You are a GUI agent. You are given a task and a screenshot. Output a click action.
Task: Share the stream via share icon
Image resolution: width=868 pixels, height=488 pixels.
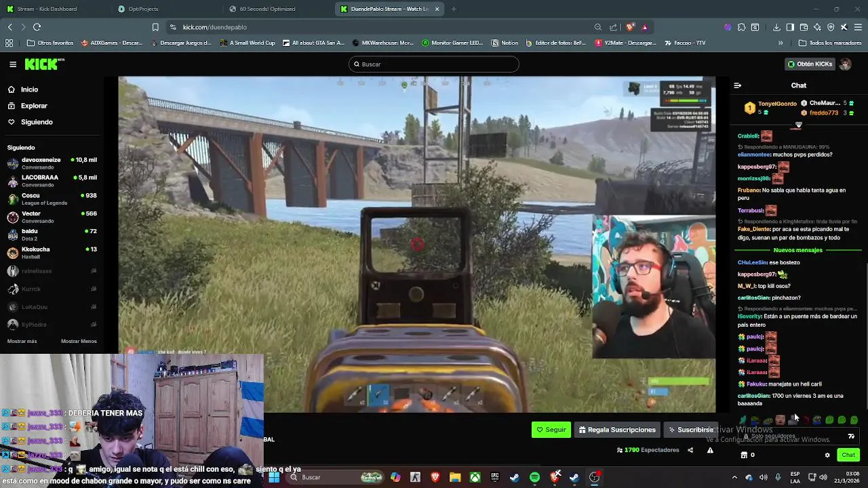tap(690, 450)
